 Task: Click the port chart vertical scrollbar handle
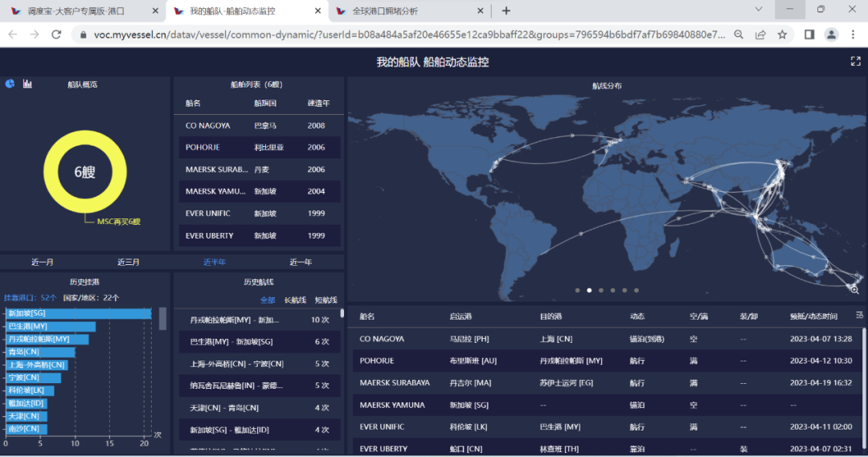point(162,319)
